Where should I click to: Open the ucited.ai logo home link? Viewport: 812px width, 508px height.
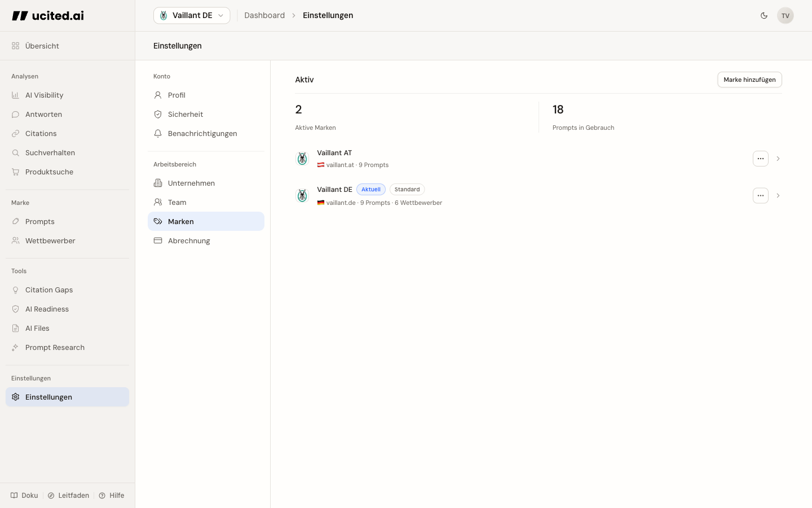point(48,16)
